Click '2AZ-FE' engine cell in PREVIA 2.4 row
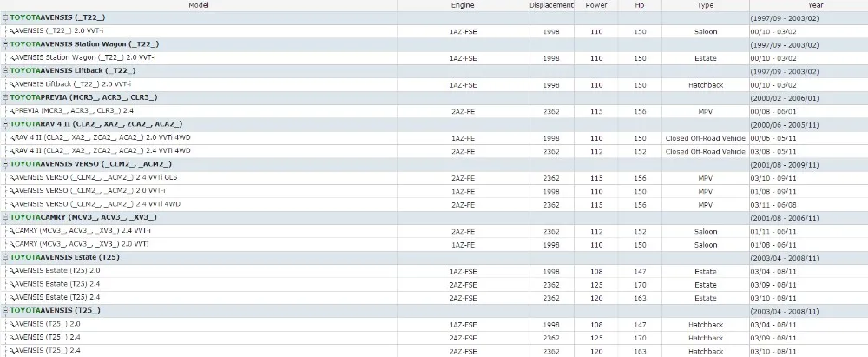This screenshot has width=868, height=357. pyautogui.click(x=463, y=111)
